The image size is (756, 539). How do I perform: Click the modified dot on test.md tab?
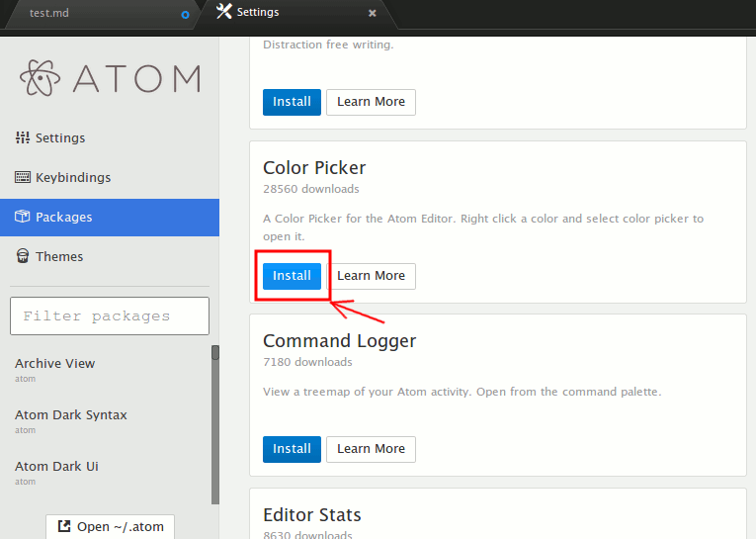pyautogui.click(x=185, y=15)
